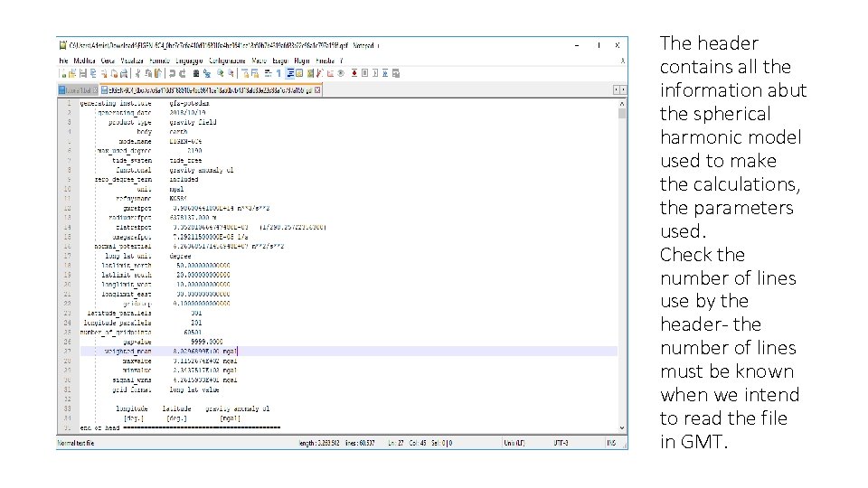Click the Open file toolbar icon
Viewport: 868px width, 488px height.
click(x=72, y=73)
